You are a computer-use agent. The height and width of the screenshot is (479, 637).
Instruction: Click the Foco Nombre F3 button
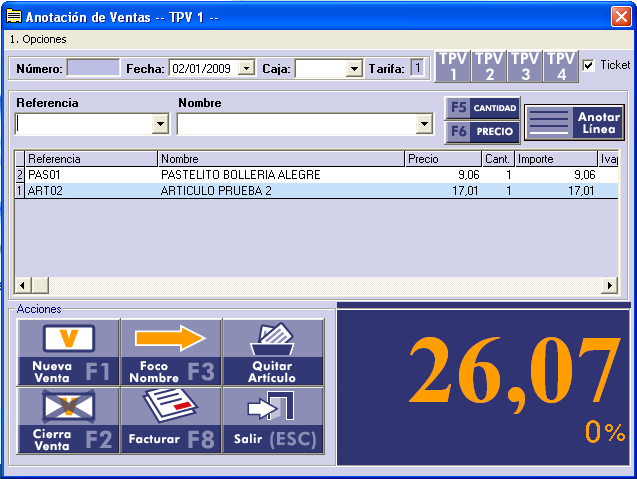pos(171,352)
